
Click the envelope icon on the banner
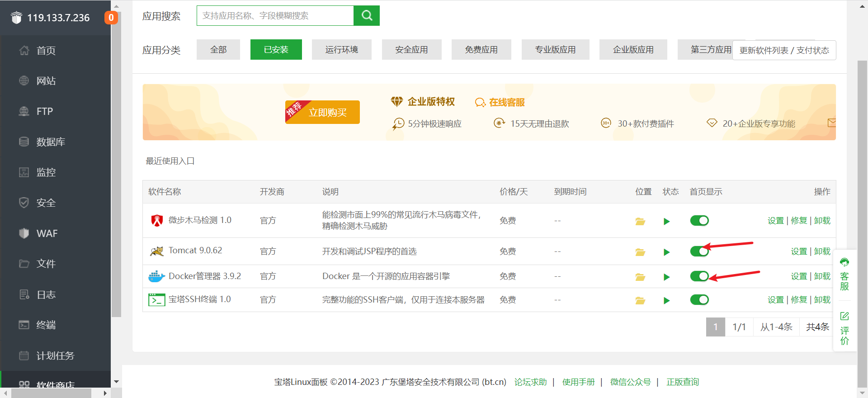pos(831,123)
